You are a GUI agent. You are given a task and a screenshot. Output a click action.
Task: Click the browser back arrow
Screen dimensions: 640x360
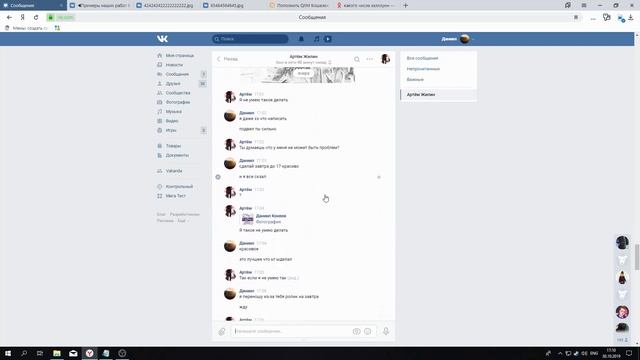pyautogui.click(x=9, y=17)
